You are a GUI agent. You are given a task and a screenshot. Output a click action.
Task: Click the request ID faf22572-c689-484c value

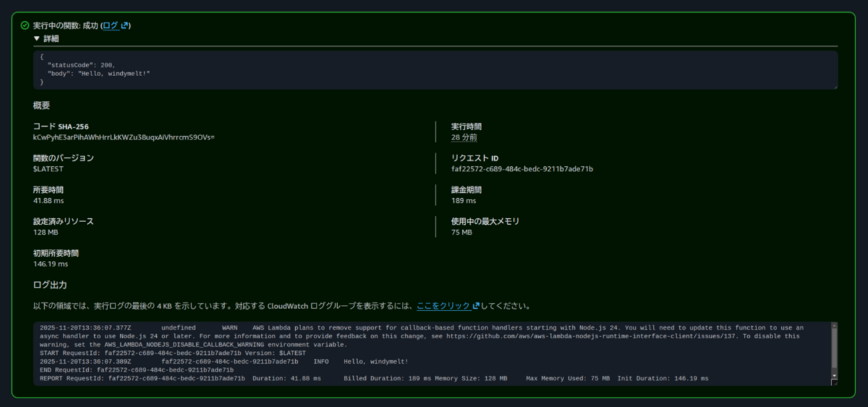point(522,169)
